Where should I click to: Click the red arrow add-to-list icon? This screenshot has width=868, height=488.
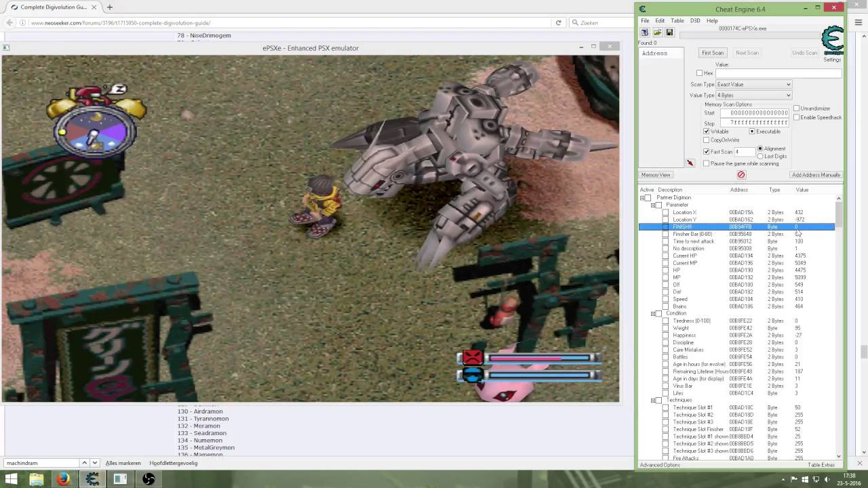click(x=690, y=163)
